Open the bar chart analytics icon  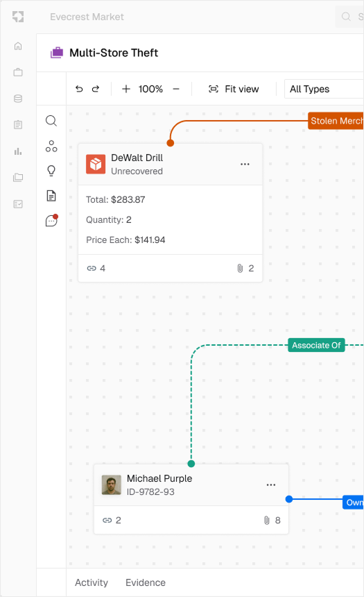[18, 151]
